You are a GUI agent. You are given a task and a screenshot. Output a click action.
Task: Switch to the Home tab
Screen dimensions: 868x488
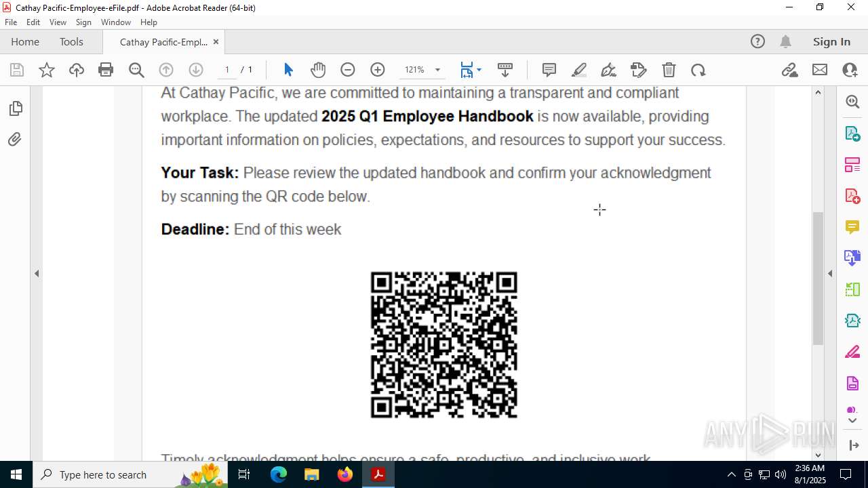(25, 41)
